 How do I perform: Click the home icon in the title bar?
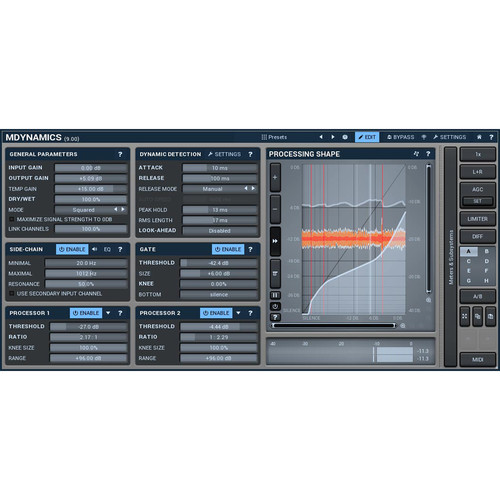tap(479, 137)
